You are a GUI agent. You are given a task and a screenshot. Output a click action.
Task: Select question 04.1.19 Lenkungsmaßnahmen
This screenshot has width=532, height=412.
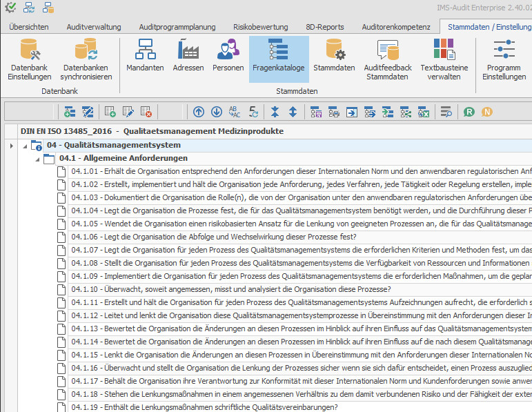300,407
